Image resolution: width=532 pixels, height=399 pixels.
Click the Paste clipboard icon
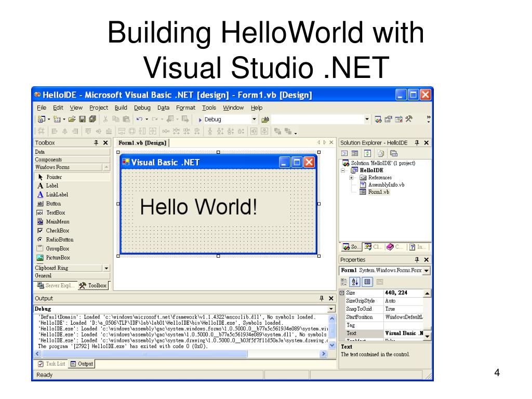(x=126, y=119)
